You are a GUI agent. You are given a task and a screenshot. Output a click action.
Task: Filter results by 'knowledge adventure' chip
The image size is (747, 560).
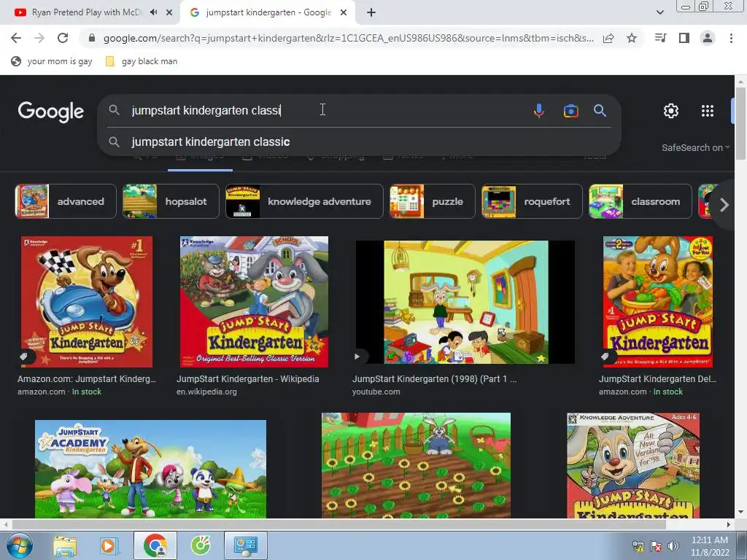tap(304, 201)
